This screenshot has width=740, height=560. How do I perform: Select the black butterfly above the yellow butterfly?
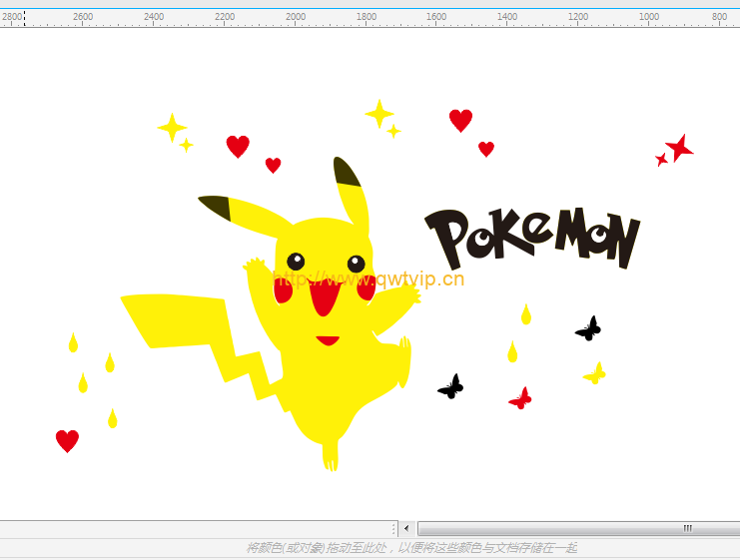pyautogui.click(x=588, y=328)
